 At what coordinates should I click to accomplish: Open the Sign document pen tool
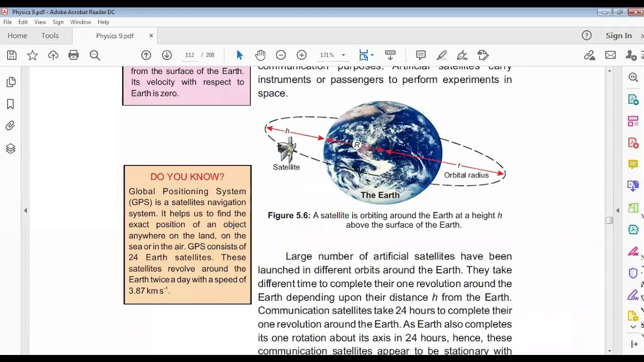point(462,55)
